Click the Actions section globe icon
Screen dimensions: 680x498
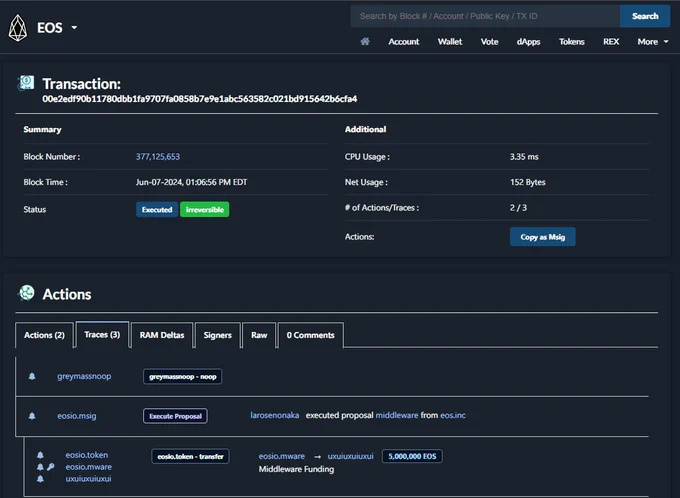point(26,294)
